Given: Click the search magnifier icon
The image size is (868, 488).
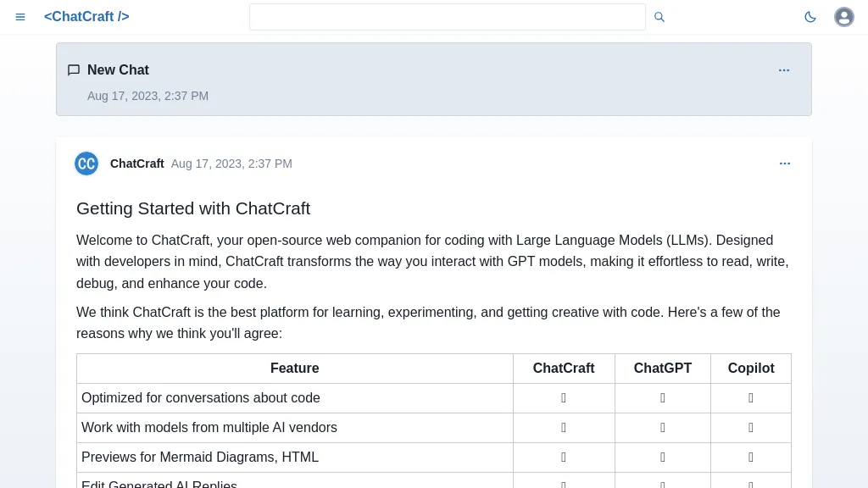Looking at the screenshot, I should point(659,17).
